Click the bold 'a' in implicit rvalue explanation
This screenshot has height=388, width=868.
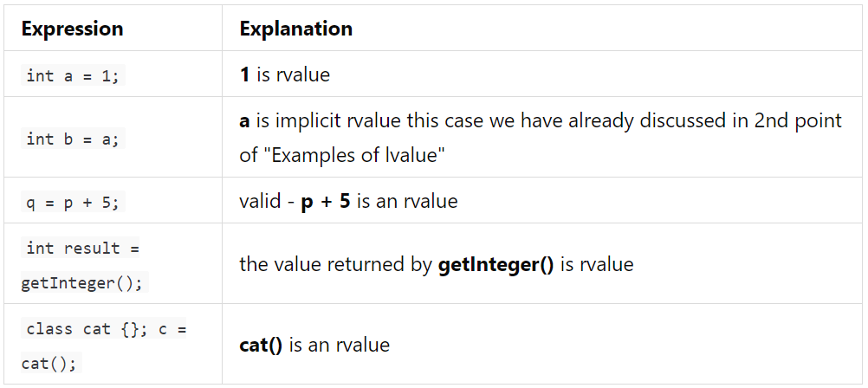244,122
